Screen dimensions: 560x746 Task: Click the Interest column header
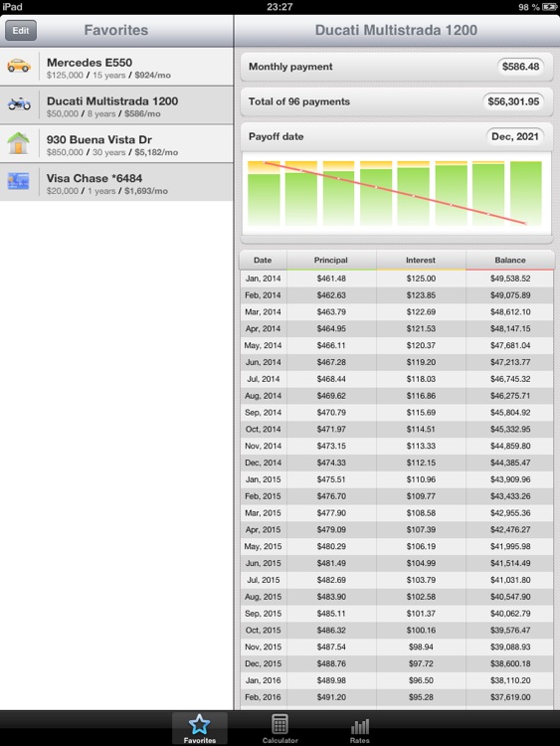click(x=421, y=261)
